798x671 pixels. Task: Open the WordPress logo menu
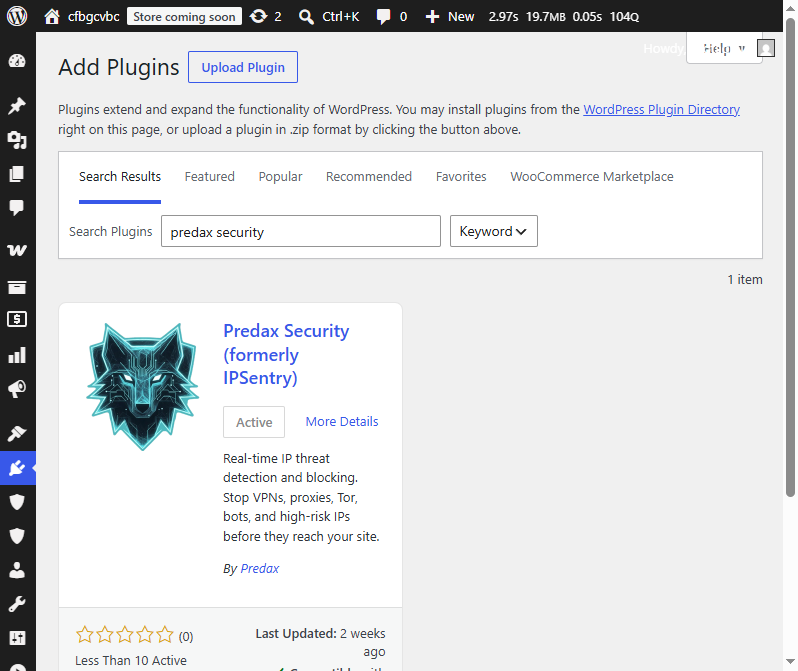tap(17, 16)
